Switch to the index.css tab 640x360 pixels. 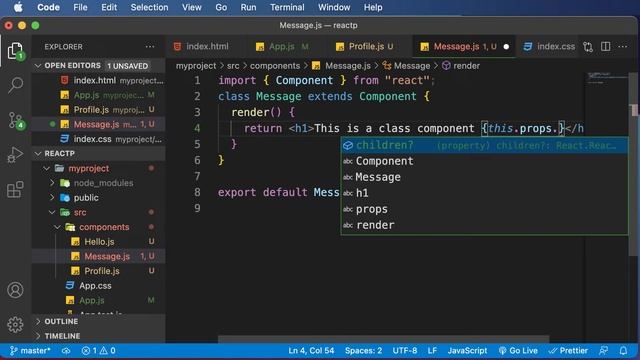tap(550, 47)
